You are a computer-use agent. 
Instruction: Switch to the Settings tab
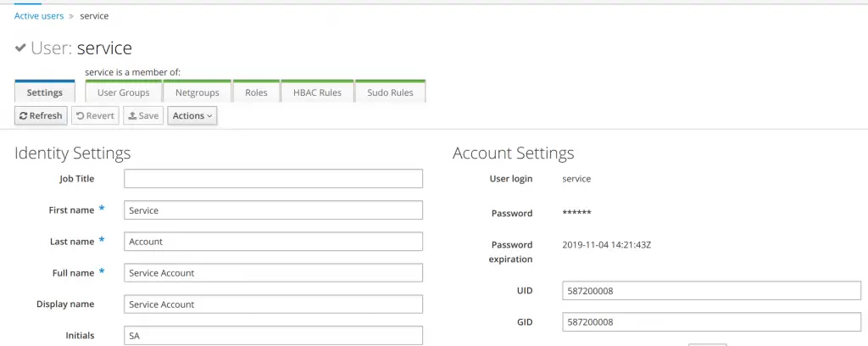click(44, 92)
